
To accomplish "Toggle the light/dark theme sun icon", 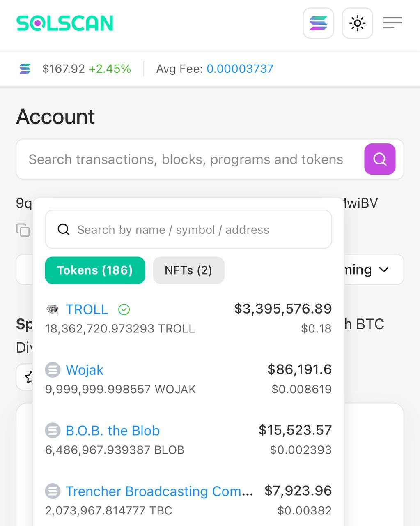I will [x=357, y=23].
